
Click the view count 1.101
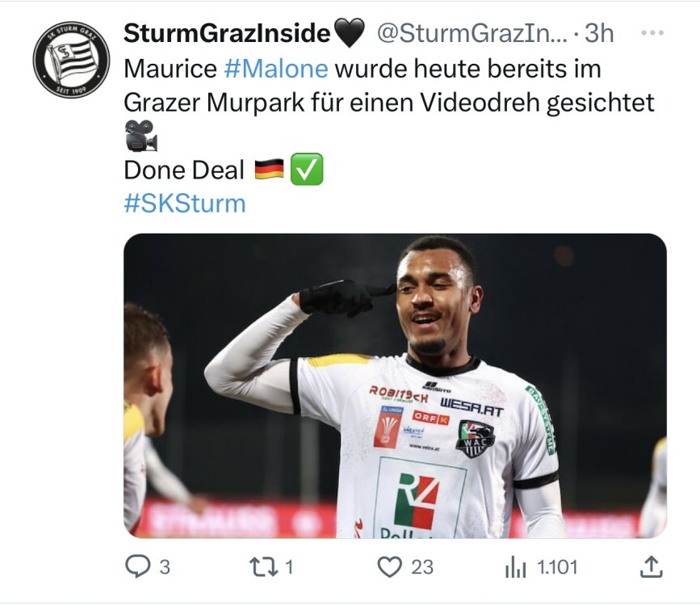(x=557, y=567)
